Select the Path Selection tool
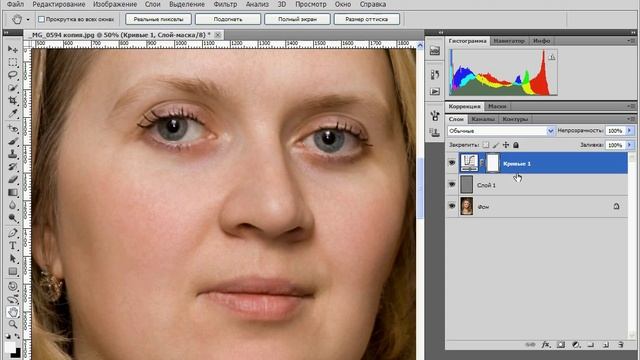The image size is (640, 360). click(13, 259)
